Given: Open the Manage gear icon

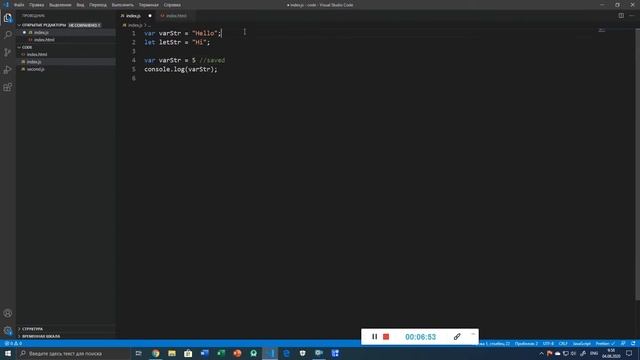Looking at the screenshot, I should [8, 331].
